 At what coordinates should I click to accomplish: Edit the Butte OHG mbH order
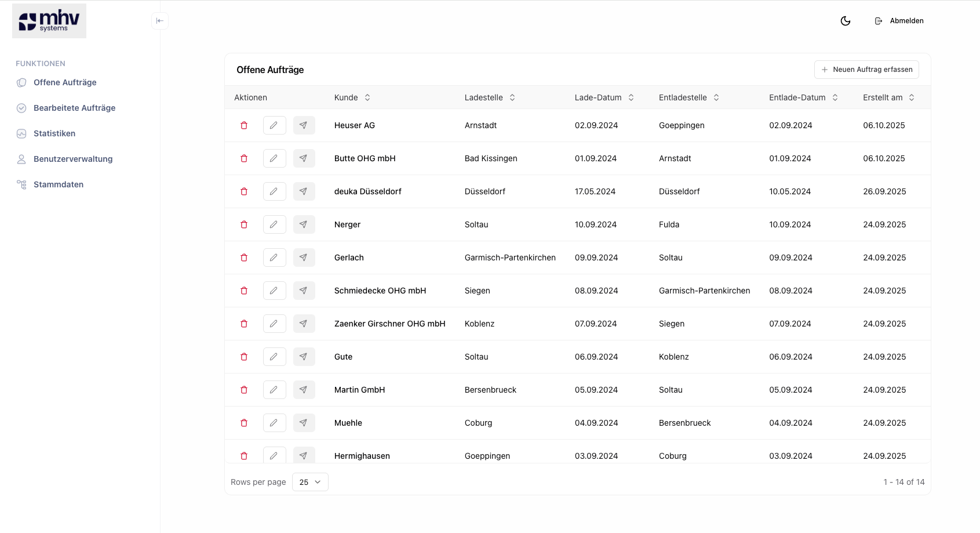(274, 158)
